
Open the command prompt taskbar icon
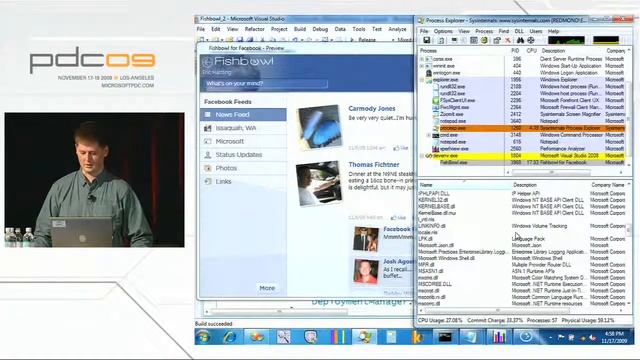click(x=444, y=337)
